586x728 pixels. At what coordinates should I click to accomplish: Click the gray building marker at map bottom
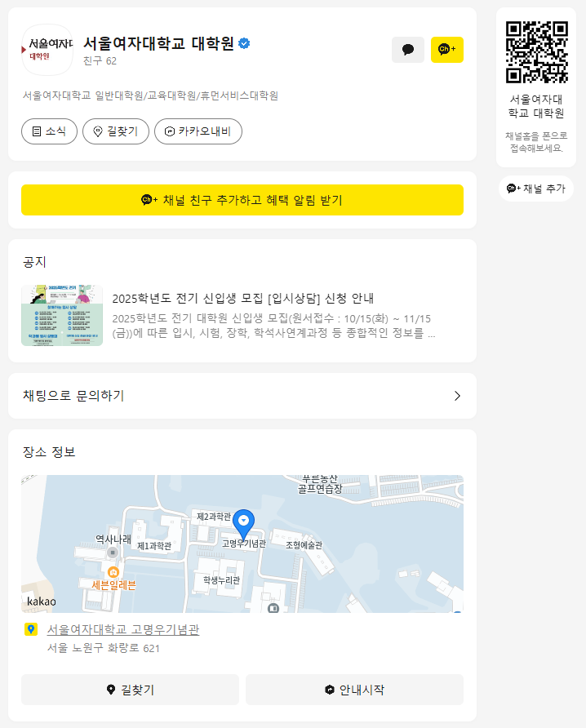(x=273, y=607)
